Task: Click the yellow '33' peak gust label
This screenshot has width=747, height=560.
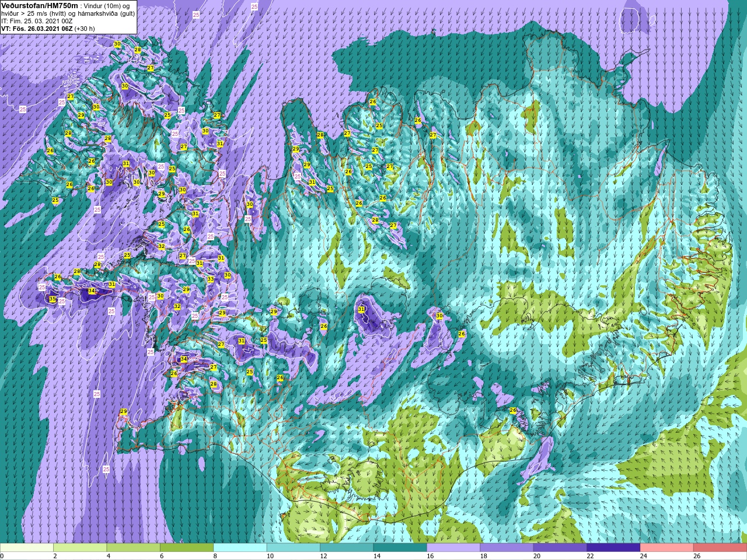Action: pos(210,279)
